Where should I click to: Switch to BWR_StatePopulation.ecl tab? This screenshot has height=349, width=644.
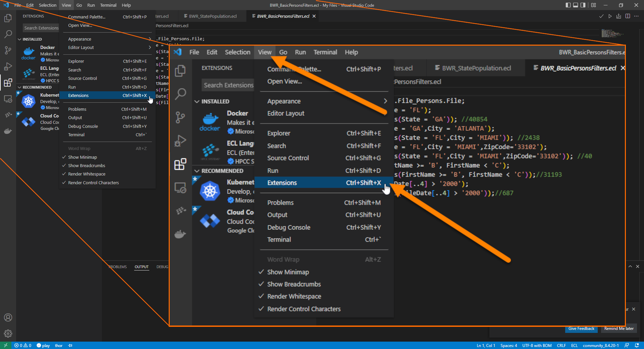pyautogui.click(x=213, y=16)
